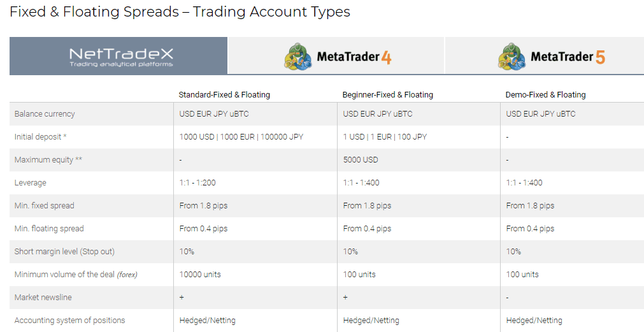Image resolution: width=644 pixels, height=332 pixels.
Task: Select the NetTradeX platform tab
Action: tap(118, 56)
